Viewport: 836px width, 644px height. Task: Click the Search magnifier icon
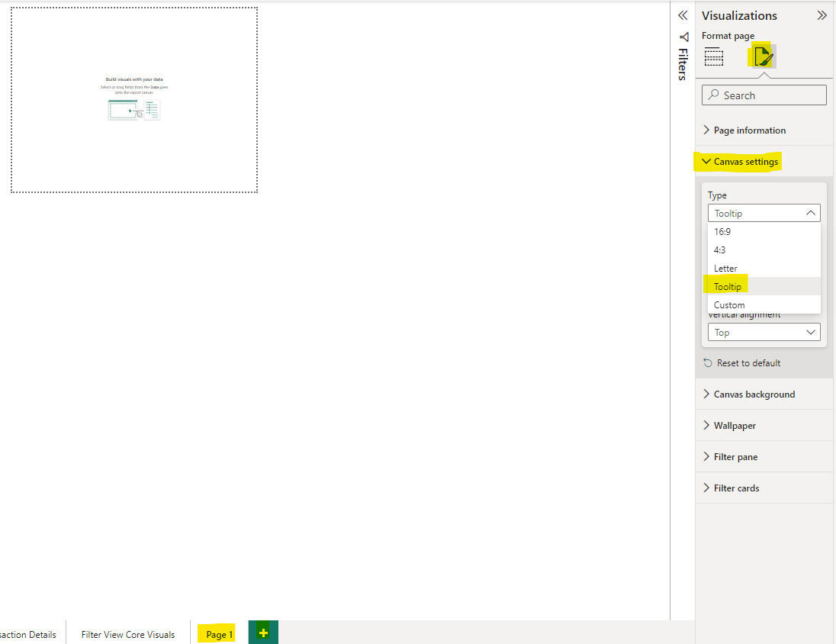click(x=713, y=95)
